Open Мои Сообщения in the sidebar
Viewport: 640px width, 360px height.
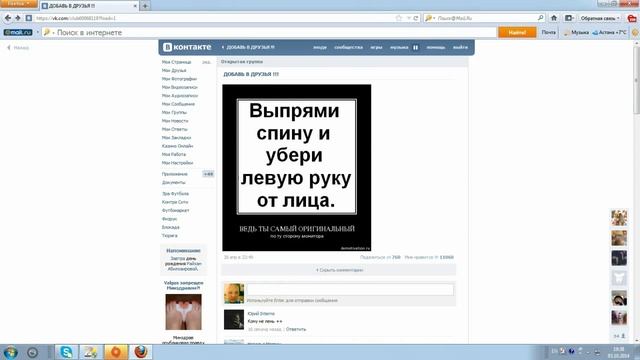[178, 104]
